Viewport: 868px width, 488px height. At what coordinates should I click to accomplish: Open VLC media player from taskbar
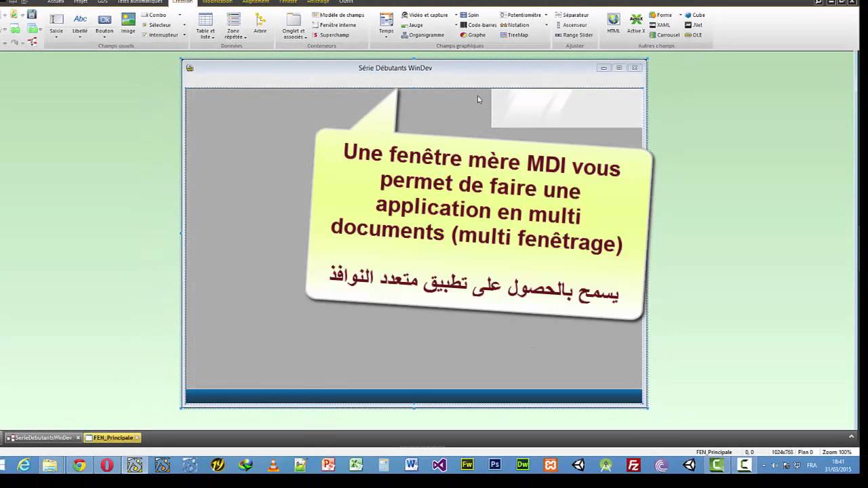tap(273, 465)
